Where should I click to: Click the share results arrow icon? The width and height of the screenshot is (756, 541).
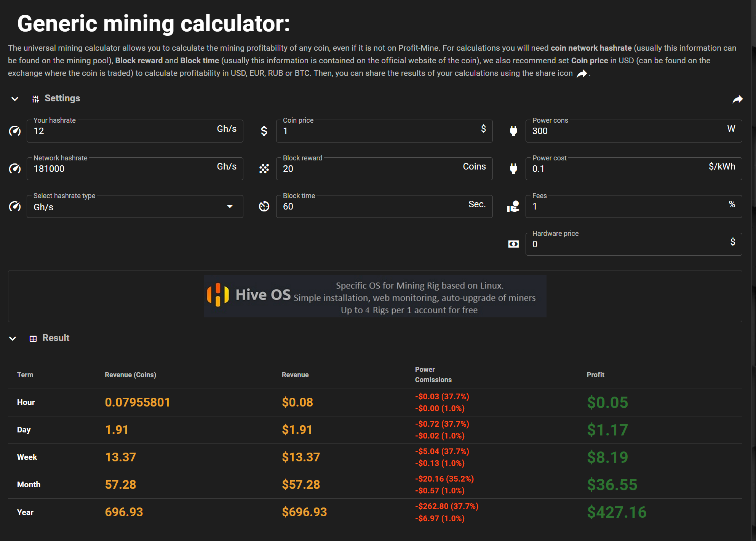(x=738, y=99)
